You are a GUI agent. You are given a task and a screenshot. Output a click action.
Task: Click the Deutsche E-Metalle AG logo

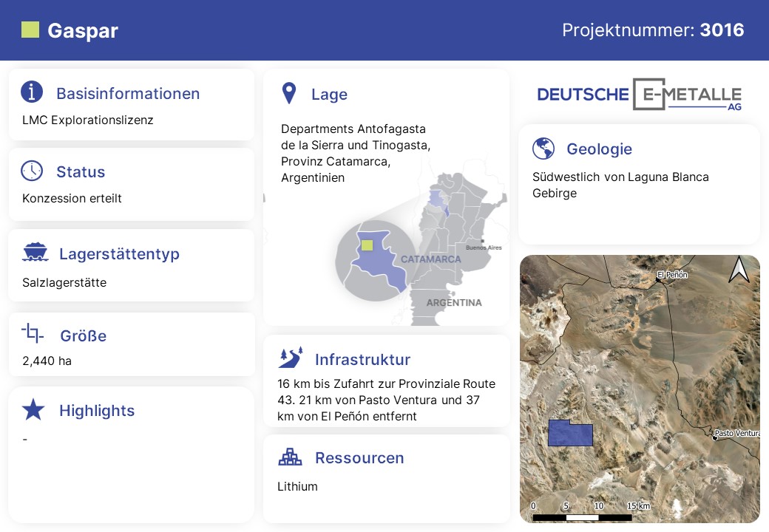point(639,95)
